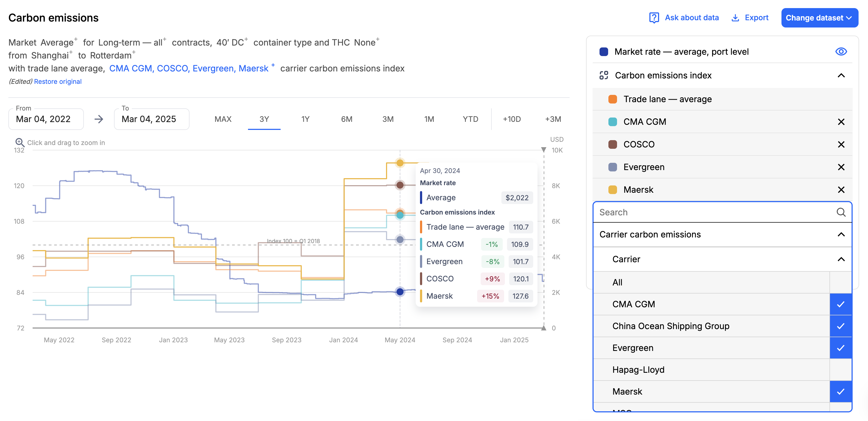This screenshot has width=868, height=421.
Task: Click the 'Trade lane — average' legend row
Action: [x=722, y=99]
